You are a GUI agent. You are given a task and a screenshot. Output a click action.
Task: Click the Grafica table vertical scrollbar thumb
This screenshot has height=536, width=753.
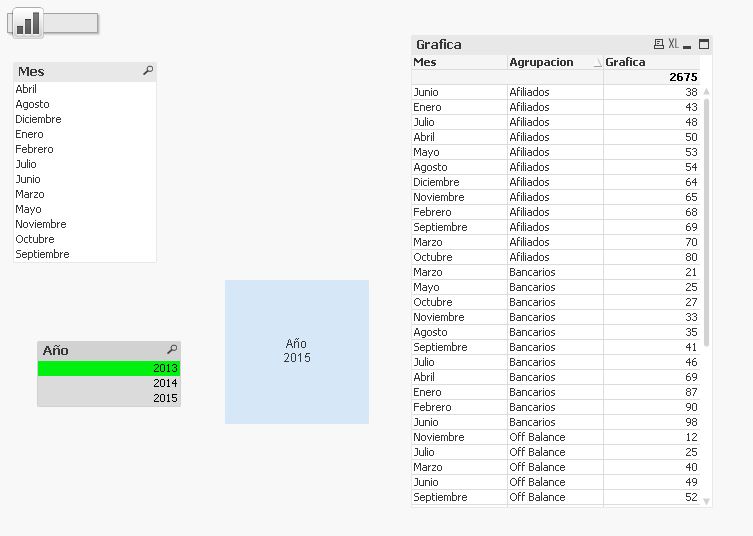pyautogui.click(x=707, y=220)
